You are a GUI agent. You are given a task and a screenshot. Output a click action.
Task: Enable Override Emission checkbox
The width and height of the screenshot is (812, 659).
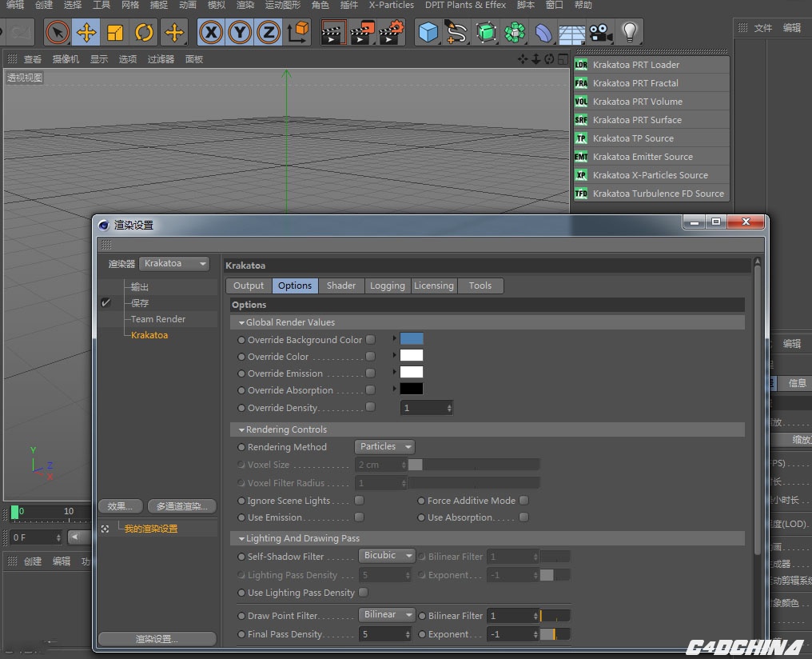tap(370, 373)
